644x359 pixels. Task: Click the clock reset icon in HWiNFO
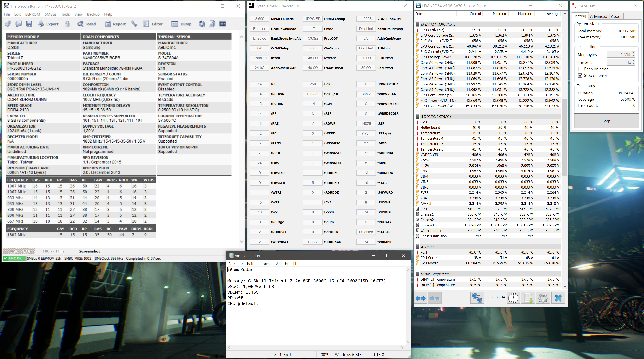click(x=513, y=298)
